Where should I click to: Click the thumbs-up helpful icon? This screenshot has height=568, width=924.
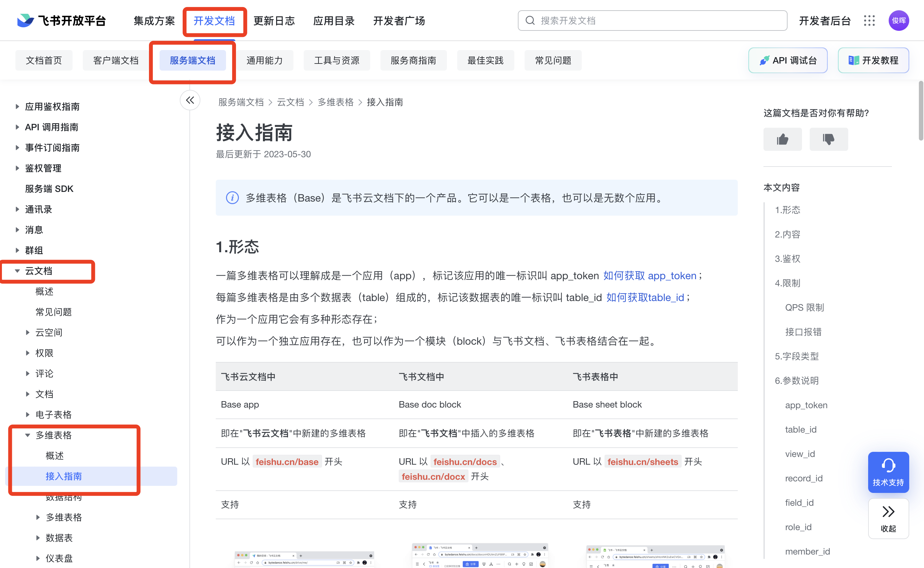point(782,139)
